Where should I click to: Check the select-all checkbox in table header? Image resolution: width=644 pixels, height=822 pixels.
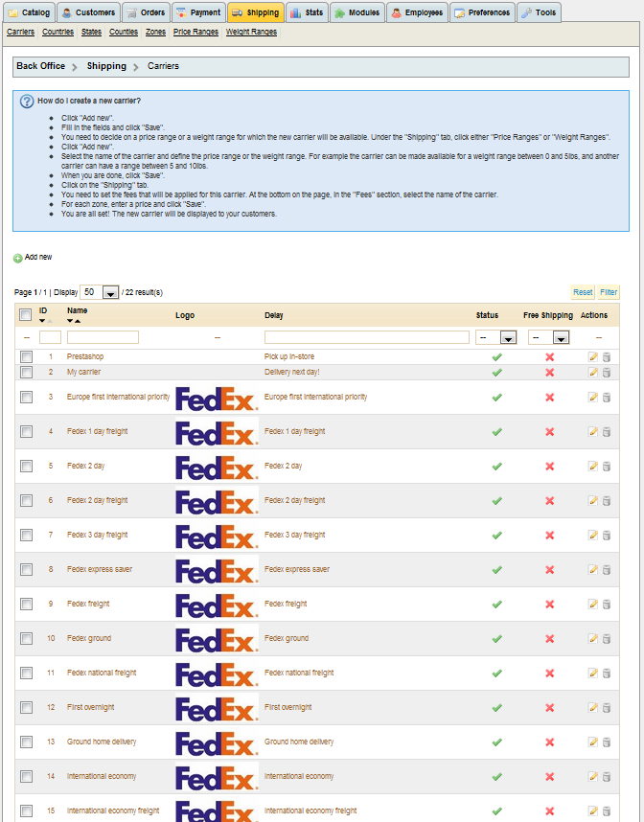[25, 314]
